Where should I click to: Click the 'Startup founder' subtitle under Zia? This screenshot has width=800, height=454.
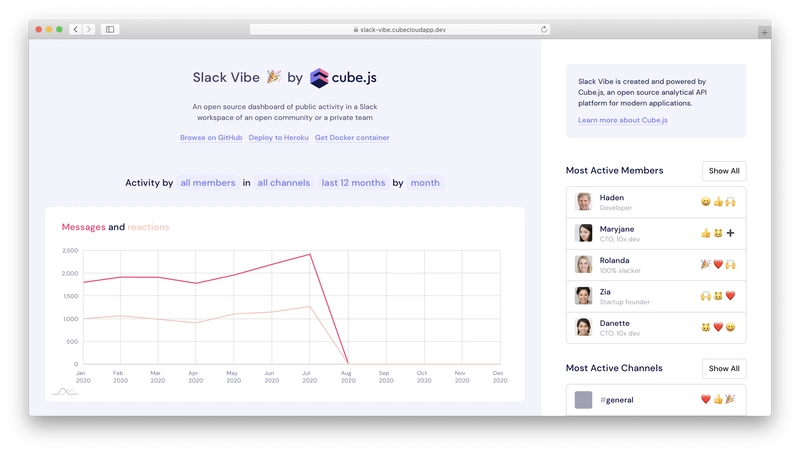[624, 302]
